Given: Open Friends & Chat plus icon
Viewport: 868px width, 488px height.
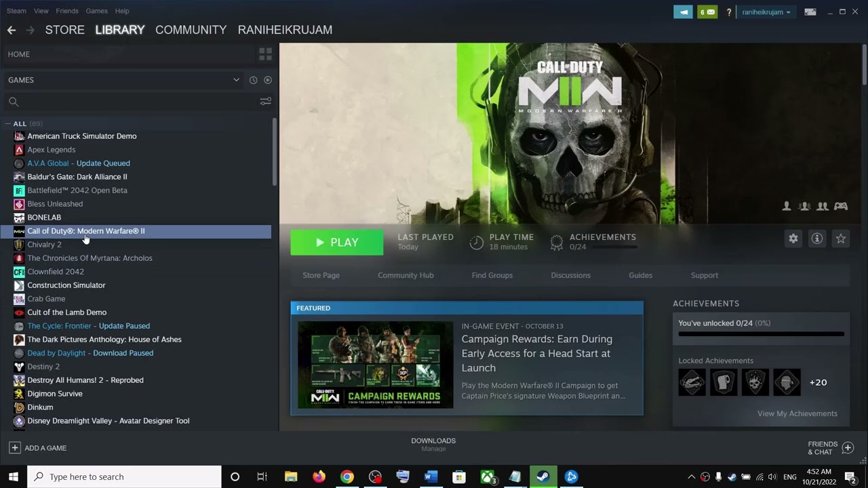Looking at the screenshot, I should [x=848, y=447].
